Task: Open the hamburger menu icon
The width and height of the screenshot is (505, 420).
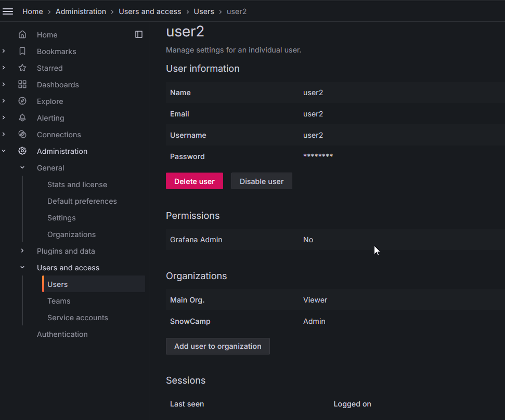Action: click(x=8, y=11)
